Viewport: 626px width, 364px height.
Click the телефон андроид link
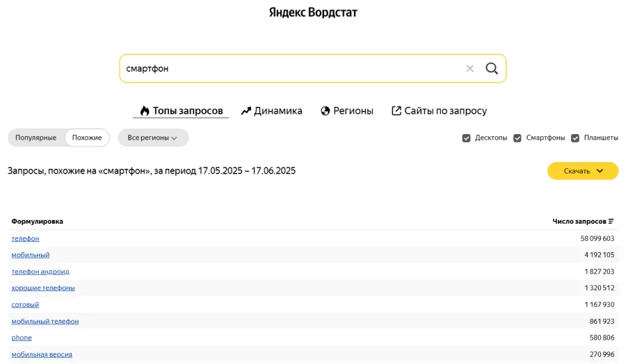tap(40, 272)
